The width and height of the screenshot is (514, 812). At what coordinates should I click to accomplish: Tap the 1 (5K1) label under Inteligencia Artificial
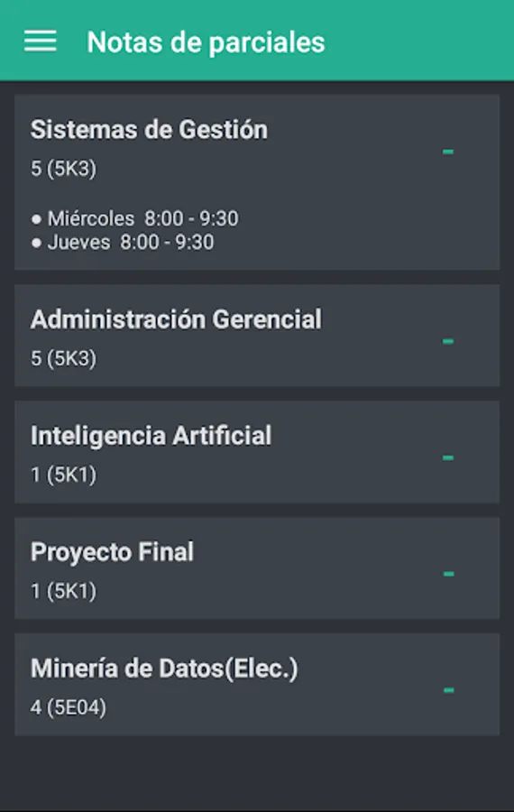pos(64,475)
